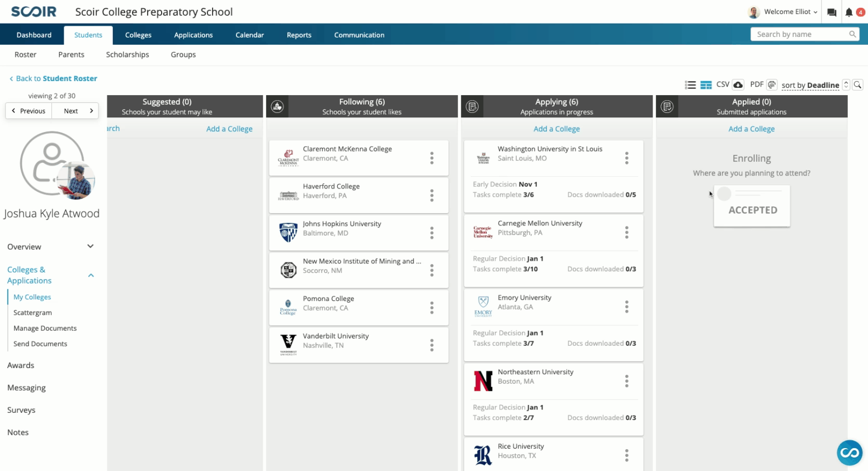Screen dimensions: 868x471
Task: Select the Students tab
Action: [x=88, y=35]
